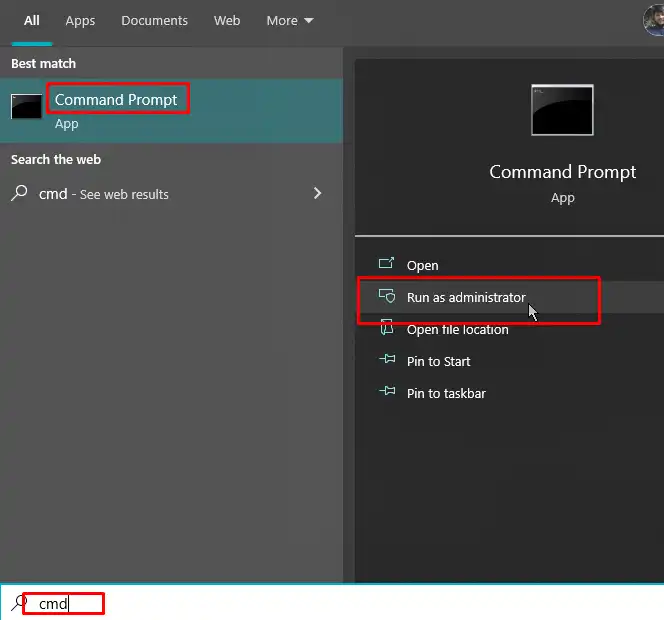Click the Open file location folder icon
This screenshot has height=620, width=664.
pyautogui.click(x=387, y=329)
